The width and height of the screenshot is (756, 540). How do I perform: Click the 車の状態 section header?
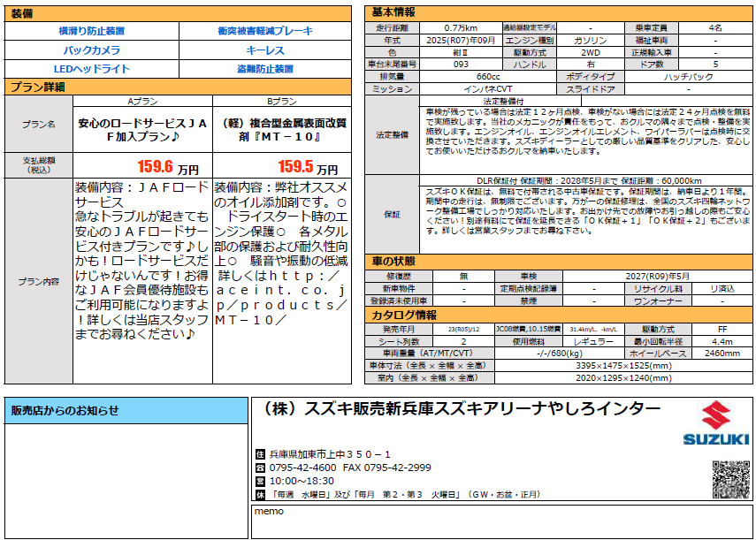(x=559, y=262)
